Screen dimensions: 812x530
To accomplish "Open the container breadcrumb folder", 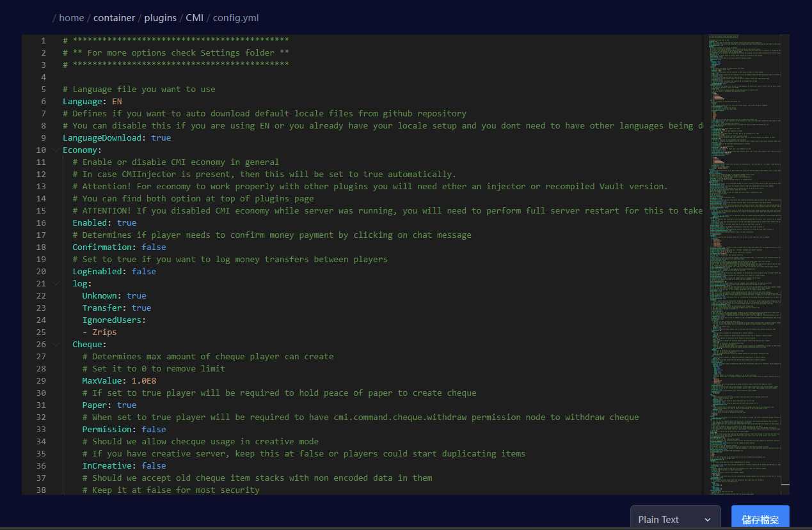I will tap(115, 18).
